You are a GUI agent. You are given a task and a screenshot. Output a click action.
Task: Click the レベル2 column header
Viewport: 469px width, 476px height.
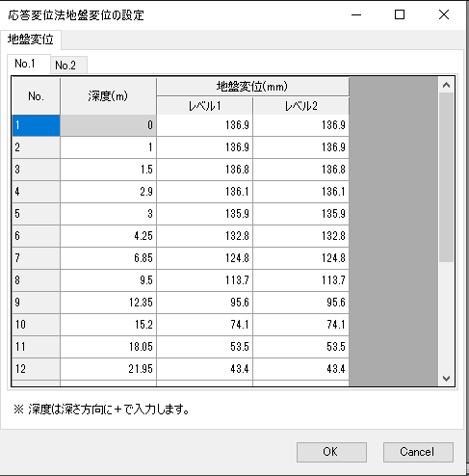point(301,106)
